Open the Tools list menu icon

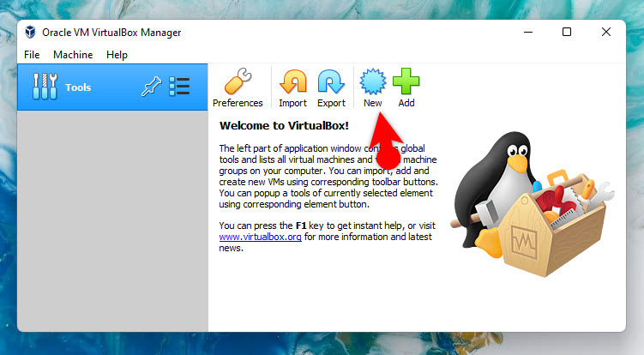click(x=179, y=87)
